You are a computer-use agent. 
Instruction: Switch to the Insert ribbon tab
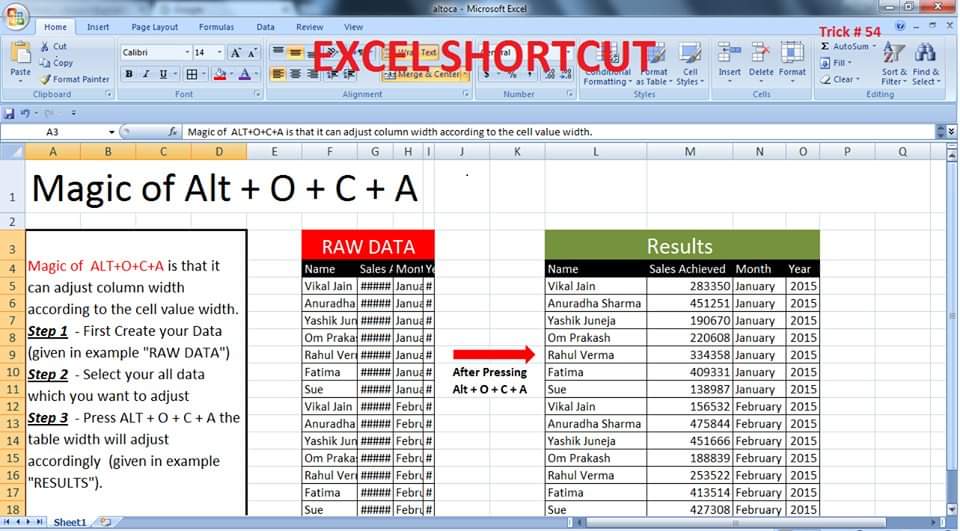(x=98, y=27)
